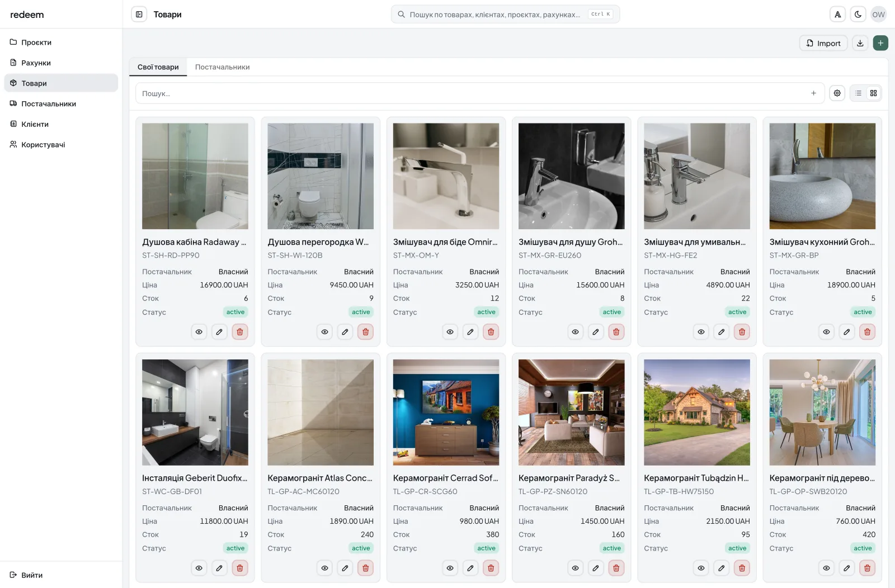Image resolution: width=895 pixels, height=588 pixels.
Task: Open column settings gear icon
Action: (837, 93)
